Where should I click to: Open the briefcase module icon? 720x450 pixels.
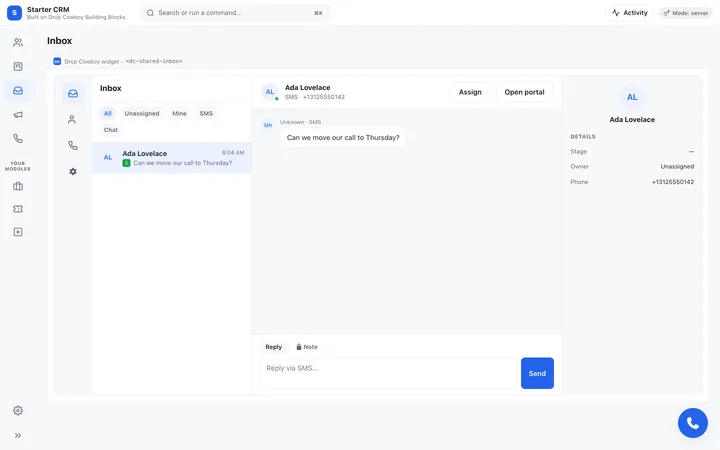point(18,186)
